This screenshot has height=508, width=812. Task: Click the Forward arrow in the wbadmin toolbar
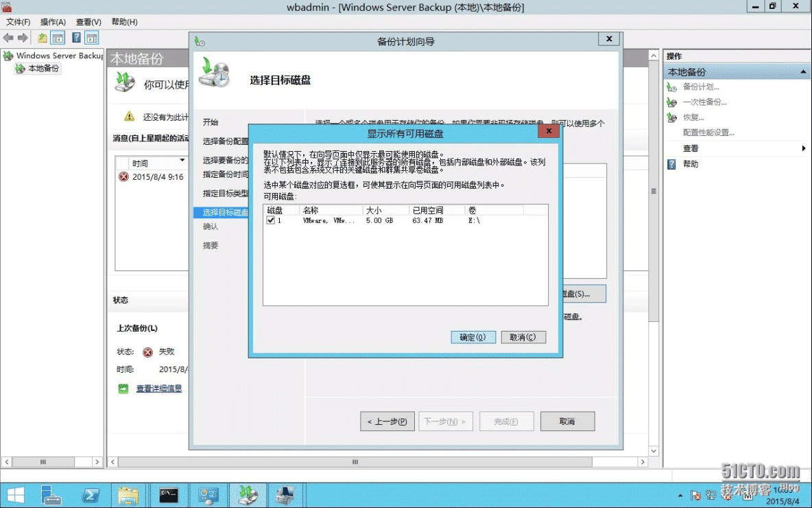pos(23,37)
